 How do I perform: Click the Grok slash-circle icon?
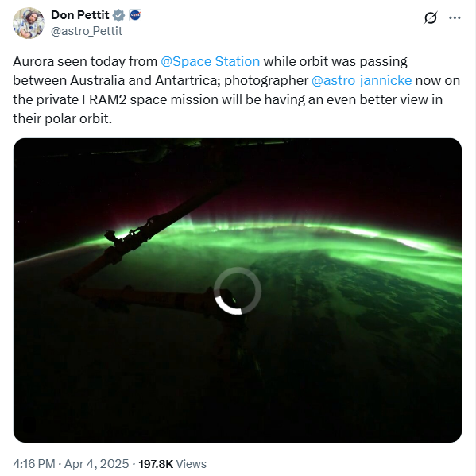pos(431,18)
